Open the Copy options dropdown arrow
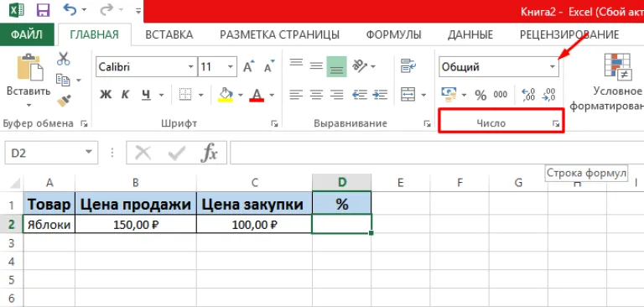 [79, 81]
